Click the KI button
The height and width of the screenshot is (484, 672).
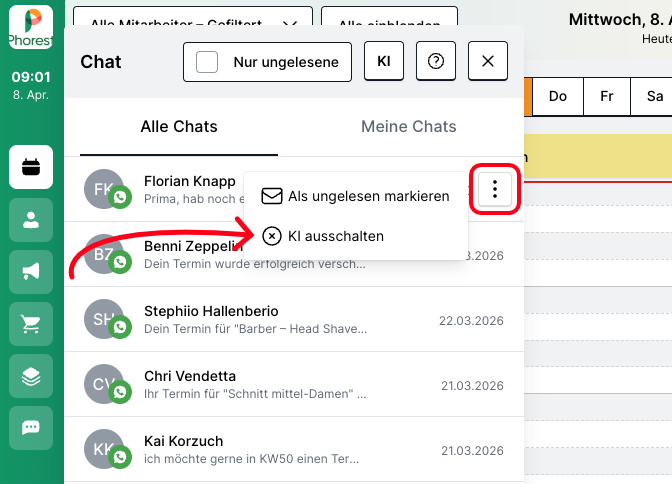tap(383, 61)
